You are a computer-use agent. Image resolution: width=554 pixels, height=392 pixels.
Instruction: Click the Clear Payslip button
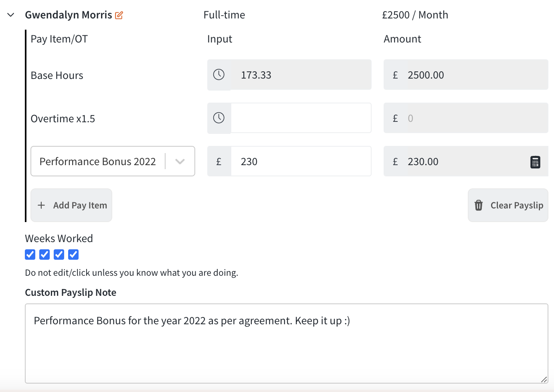[x=508, y=205]
